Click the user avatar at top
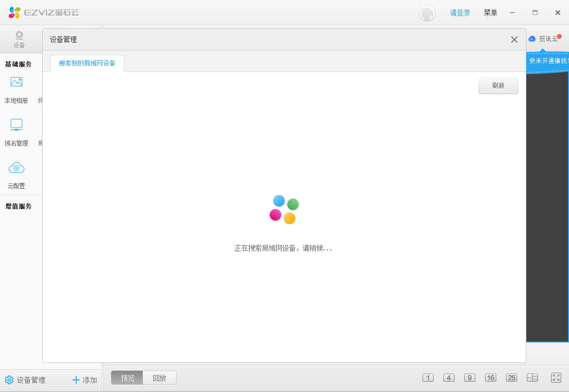 click(427, 13)
